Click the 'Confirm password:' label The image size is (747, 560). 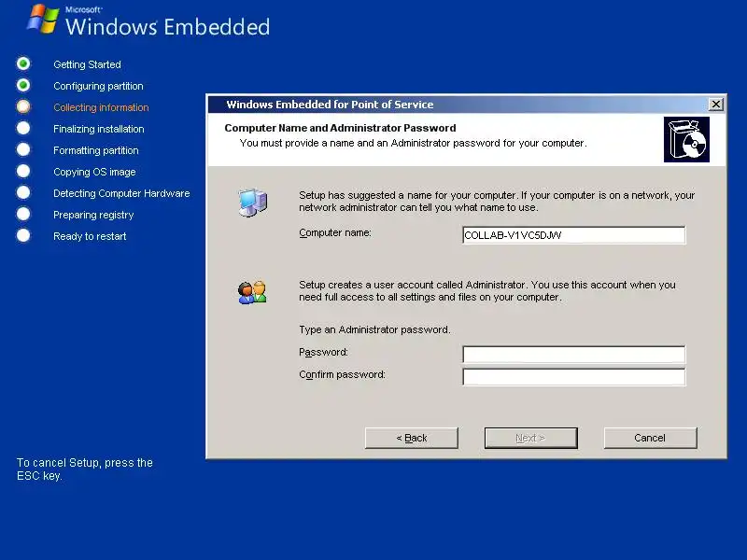click(342, 374)
